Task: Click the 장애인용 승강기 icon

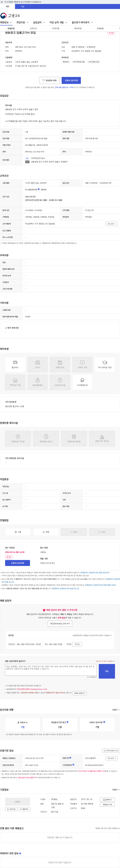Action: coord(46,438)
